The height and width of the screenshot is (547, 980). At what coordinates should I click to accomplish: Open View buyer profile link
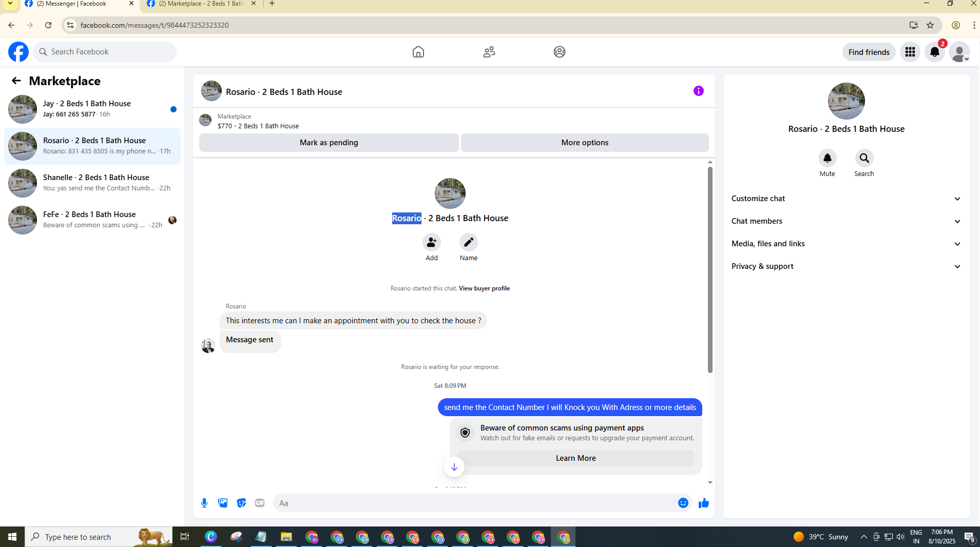tap(484, 288)
